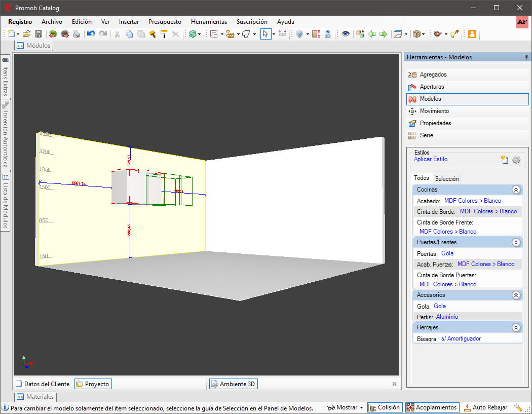
Task: Click the orange user account icon
Action: click(472, 34)
